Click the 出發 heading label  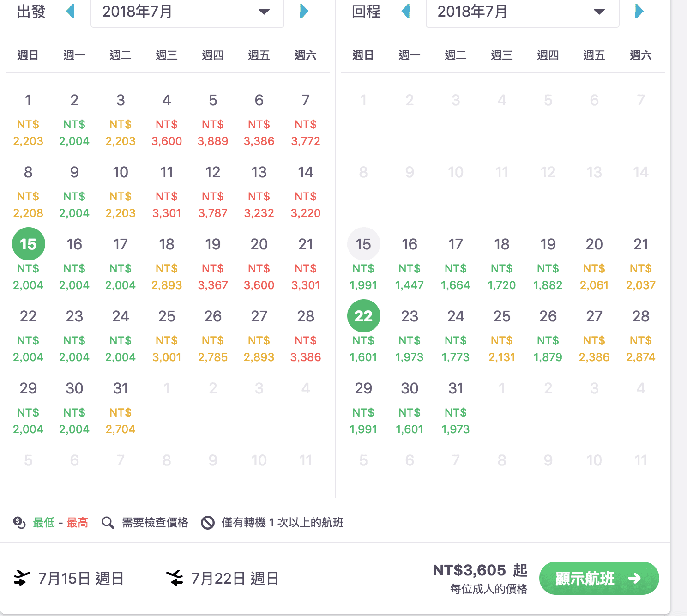[x=31, y=11]
